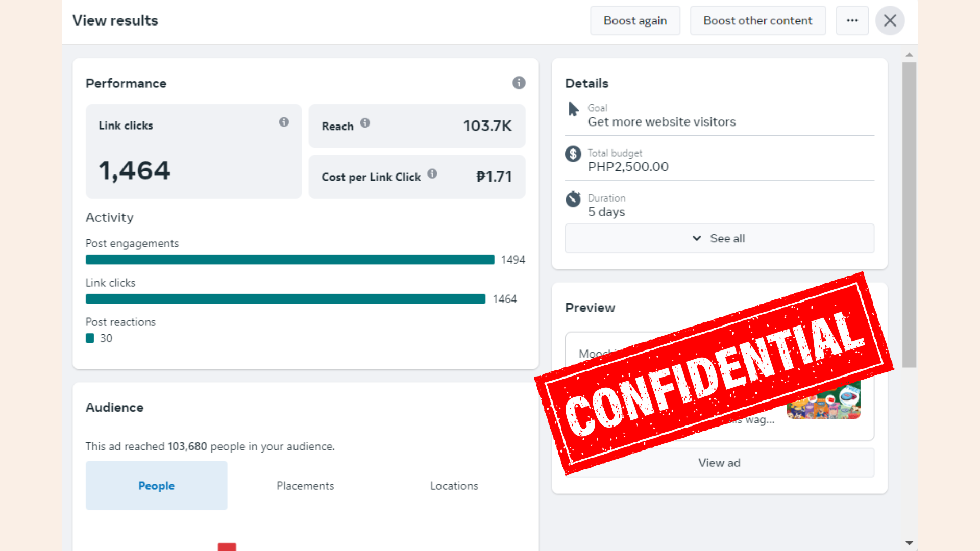Click Cost per Link Click info icon
Image resolution: width=980 pixels, height=551 pixels.
[432, 173]
